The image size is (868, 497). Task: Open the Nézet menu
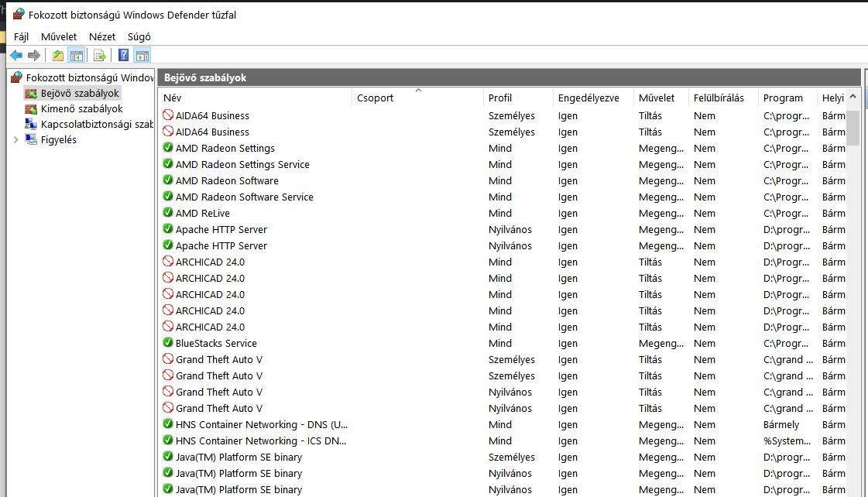click(x=102, y=36)
